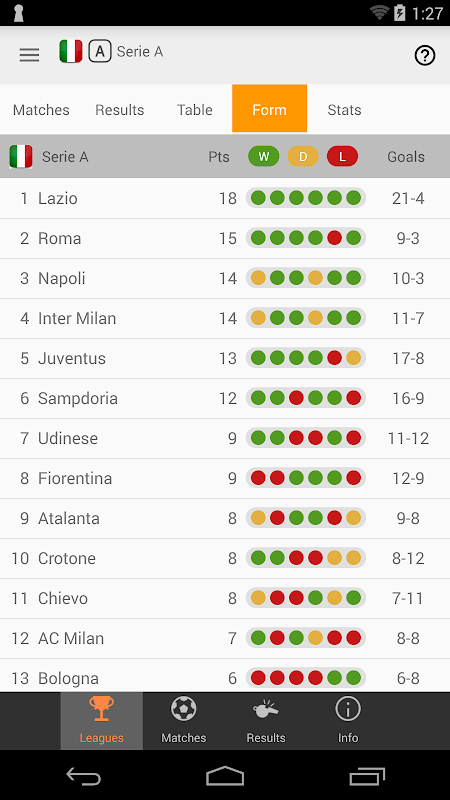The height and width of the screenshot is (800, 450).
Task: Open the Lazio team row
Action: point(225,198)
